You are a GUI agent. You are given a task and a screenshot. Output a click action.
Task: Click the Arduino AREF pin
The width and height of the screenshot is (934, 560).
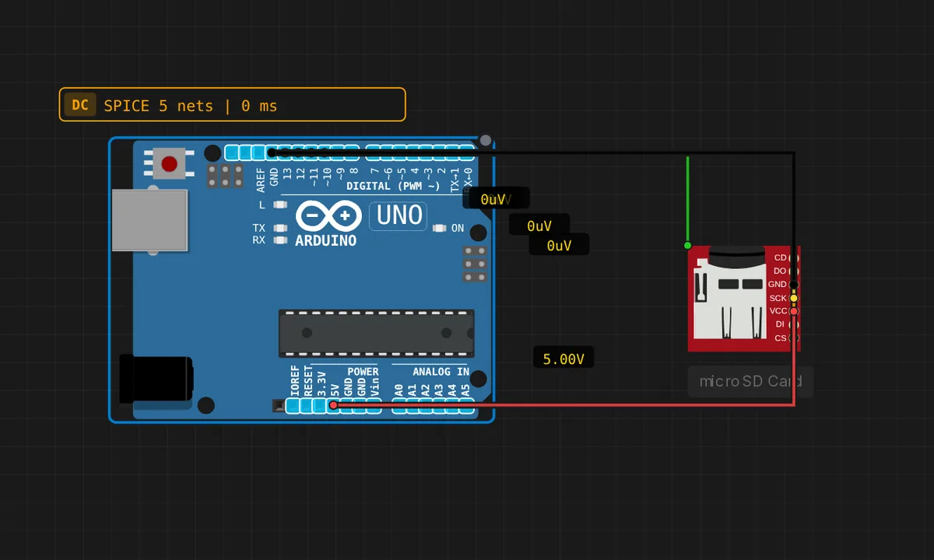pos(259,152)
